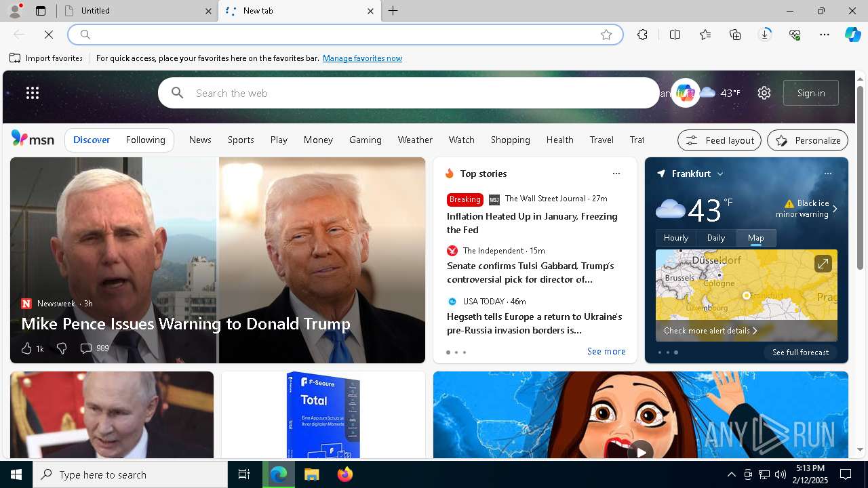Switch weather view to Map tab
868x488 pixels.
click(756, 238)
